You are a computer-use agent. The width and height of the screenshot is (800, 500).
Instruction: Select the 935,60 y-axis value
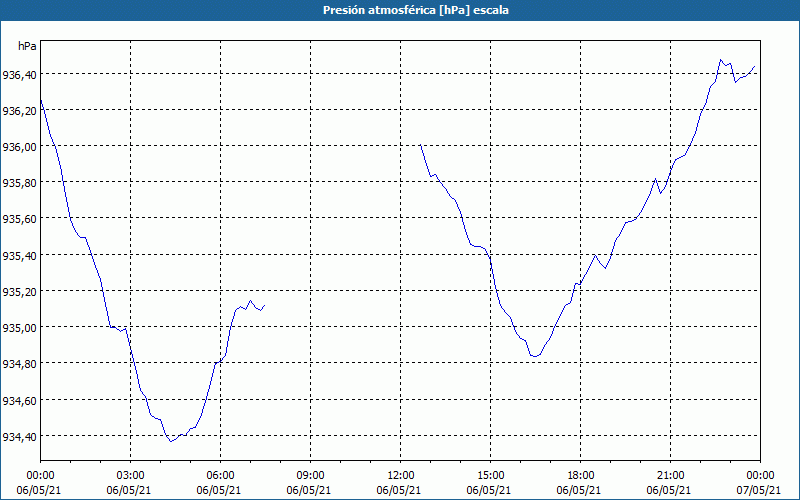(x=19, y=220)
